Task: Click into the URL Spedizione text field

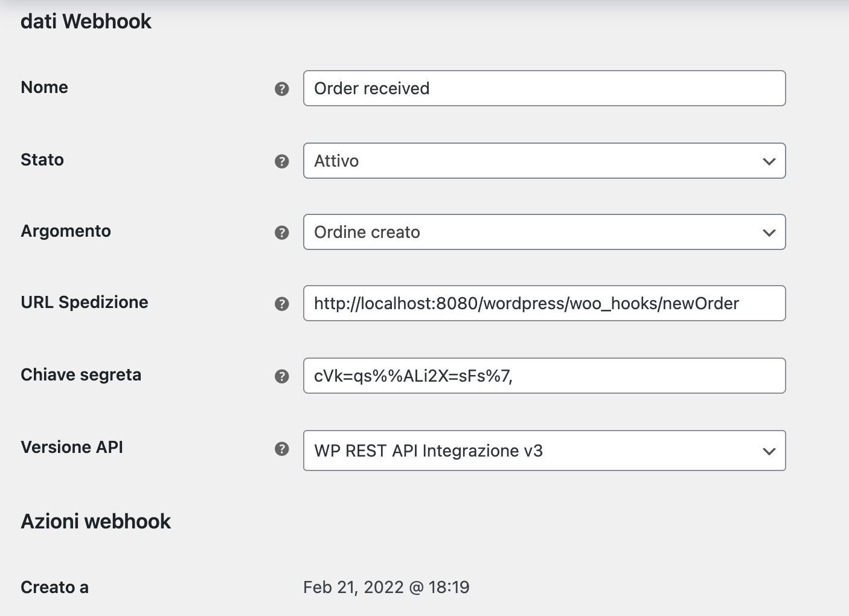Action: point(543,303)
